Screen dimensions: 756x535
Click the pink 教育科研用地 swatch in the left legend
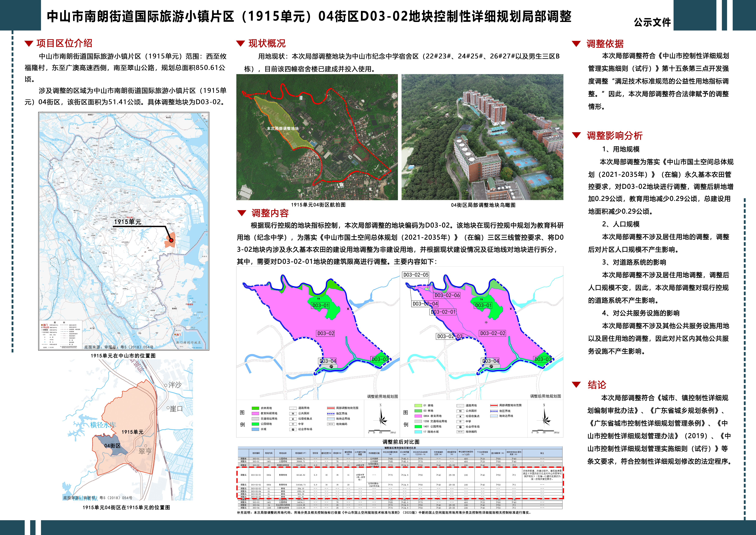[255, 413]
